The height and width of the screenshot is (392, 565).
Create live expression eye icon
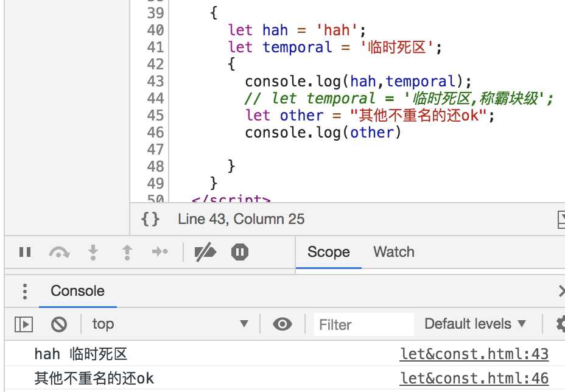pos(282,324)
